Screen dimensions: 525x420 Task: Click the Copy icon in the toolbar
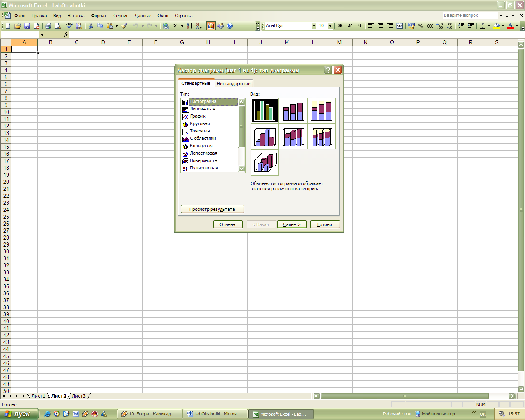point(100,26)
